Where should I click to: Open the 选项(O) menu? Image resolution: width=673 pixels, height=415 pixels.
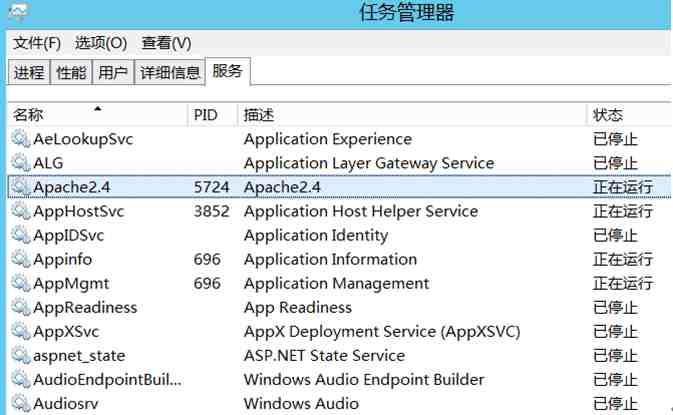[x=101, y=43]
